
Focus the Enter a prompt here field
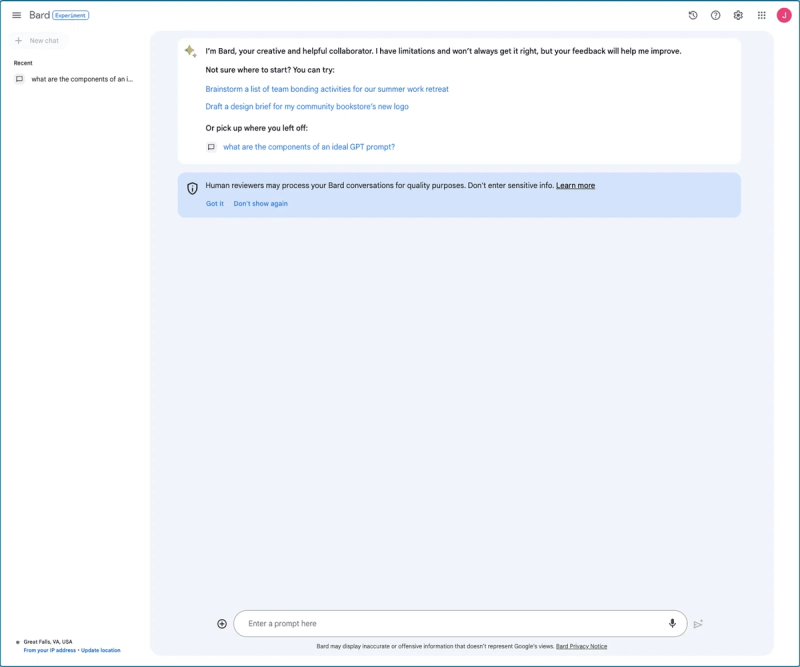point(460,624)
